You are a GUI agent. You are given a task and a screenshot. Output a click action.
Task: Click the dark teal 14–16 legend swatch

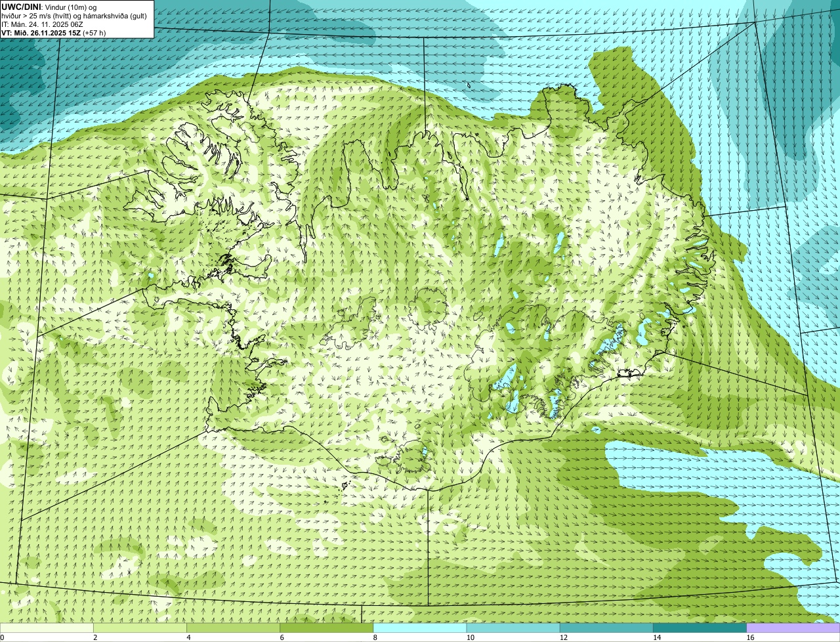700,628
